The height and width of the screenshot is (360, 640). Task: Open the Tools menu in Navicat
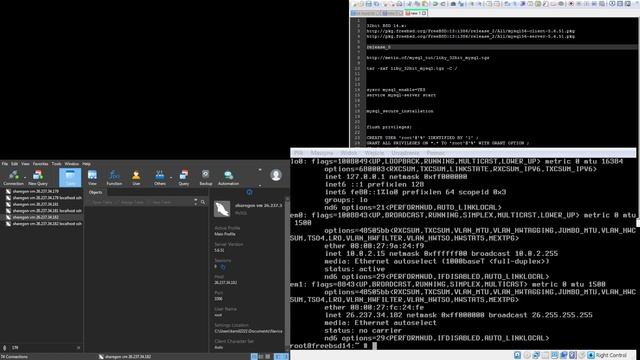click(x=56, y=164)
